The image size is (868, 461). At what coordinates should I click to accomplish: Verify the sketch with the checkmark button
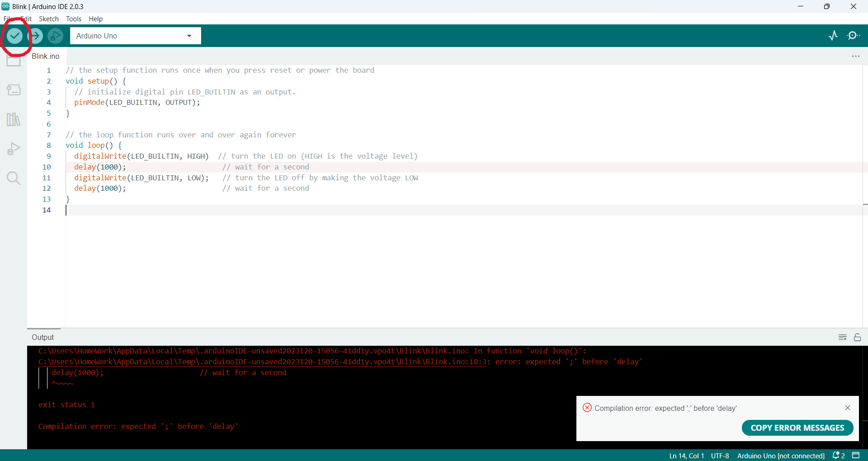(x=15, y=36)
